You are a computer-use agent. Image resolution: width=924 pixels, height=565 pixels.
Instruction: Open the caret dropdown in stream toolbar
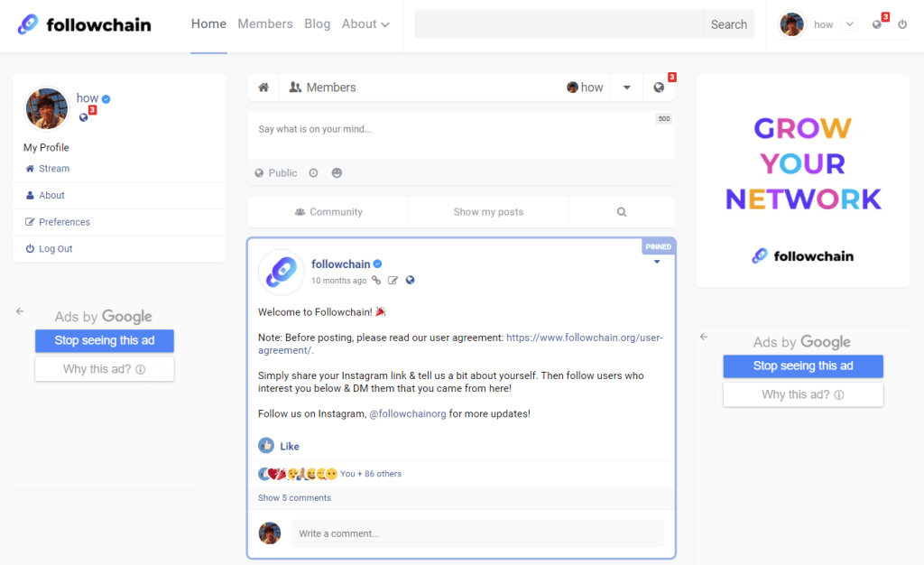(x=626, y=88)
